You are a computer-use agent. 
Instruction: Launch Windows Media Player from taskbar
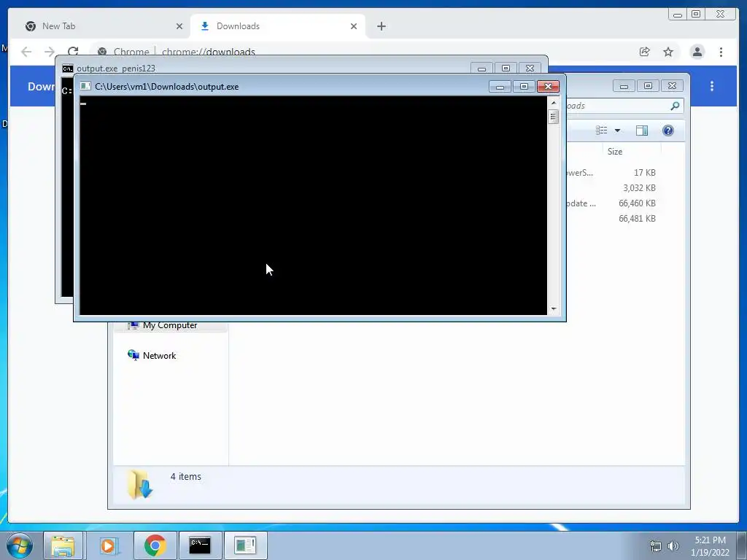[108, 545]
